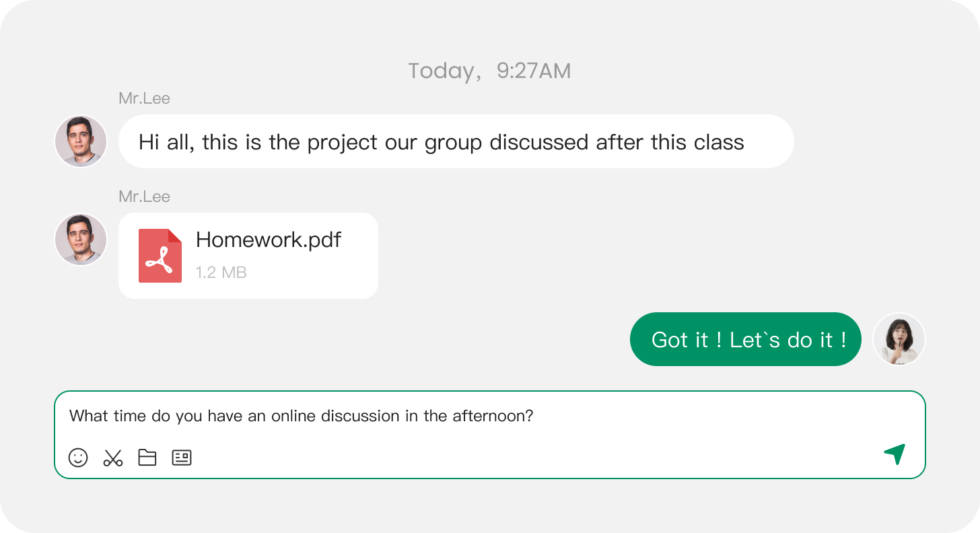980x533 pixels.
Task: Send the message with the green arrow
Action: 895,454
